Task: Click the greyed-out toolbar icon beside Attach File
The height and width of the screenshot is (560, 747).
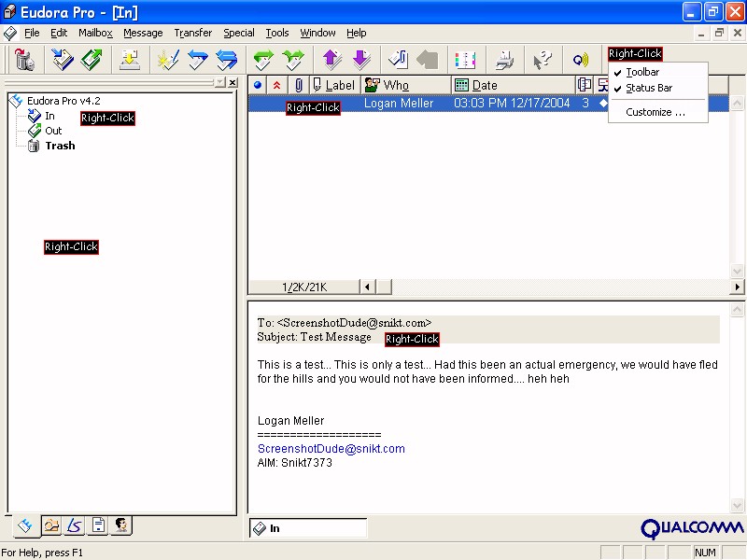Action: coord(428,60)
